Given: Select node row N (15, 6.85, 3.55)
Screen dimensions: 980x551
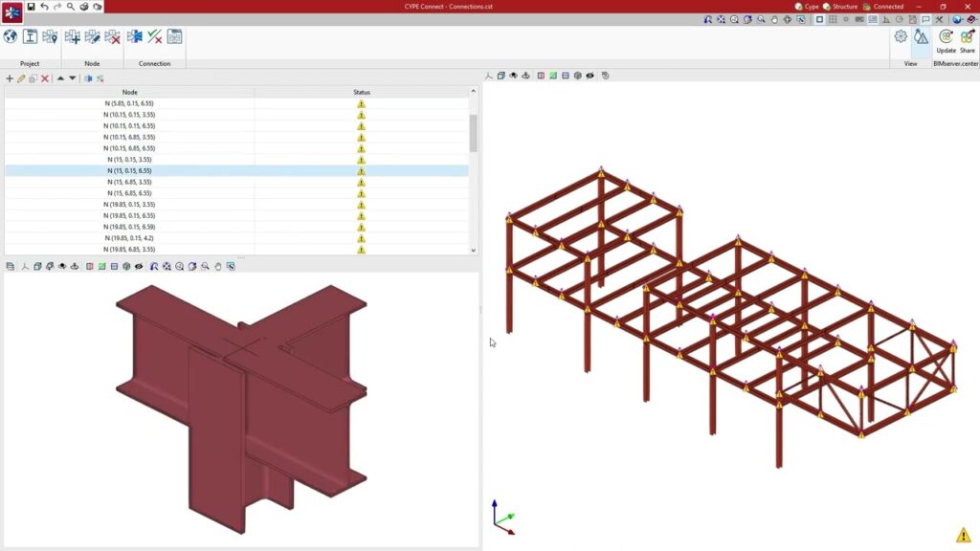Looking at the screenshot, I should (x=129, y=182).
